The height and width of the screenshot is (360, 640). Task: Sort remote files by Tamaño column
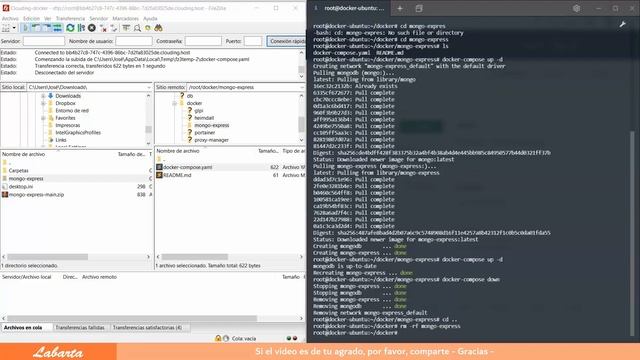click(x=268, y=151)
